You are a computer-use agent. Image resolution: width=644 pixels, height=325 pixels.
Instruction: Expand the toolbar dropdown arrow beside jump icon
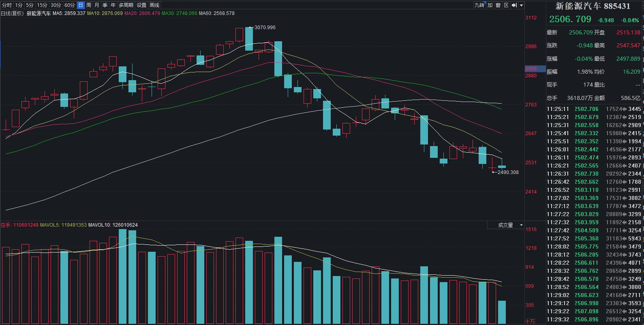522,5
